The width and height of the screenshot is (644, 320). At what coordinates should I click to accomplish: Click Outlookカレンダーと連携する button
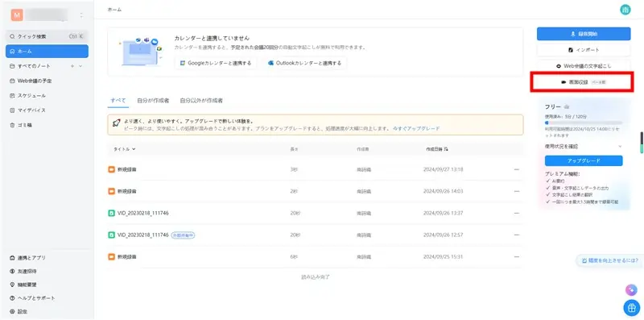[304, 64]
